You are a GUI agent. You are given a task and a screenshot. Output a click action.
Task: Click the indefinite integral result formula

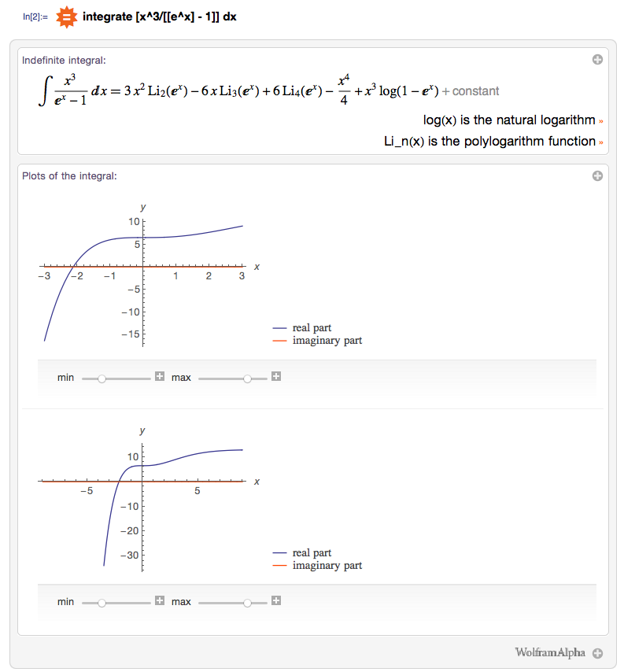(268, 90)
